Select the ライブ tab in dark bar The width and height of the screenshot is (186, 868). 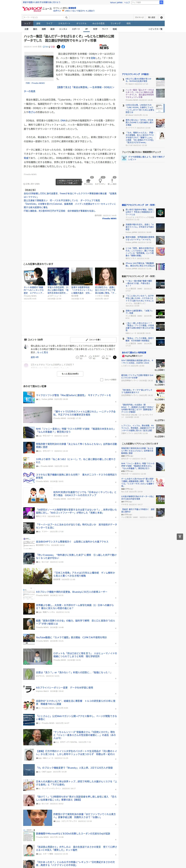tap(49, 23)
